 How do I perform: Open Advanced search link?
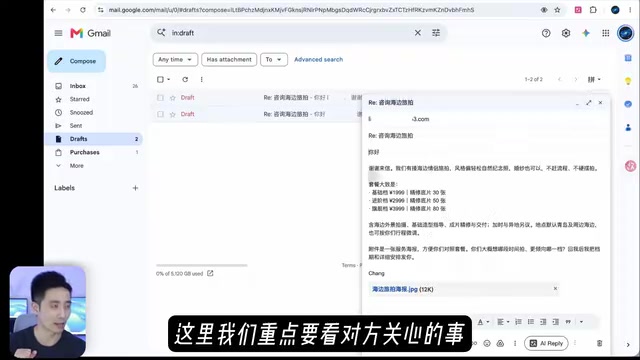[318, 60]
